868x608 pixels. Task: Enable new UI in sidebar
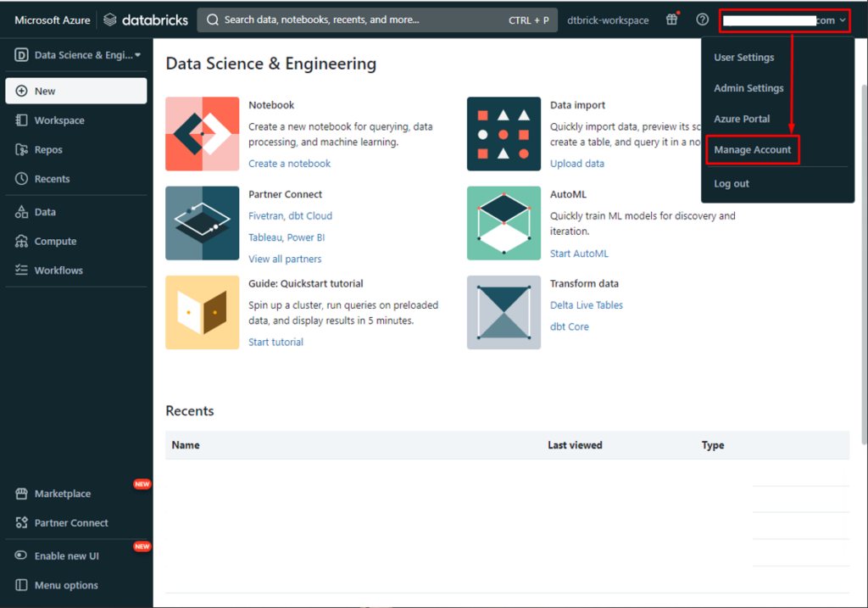(66, 555)
